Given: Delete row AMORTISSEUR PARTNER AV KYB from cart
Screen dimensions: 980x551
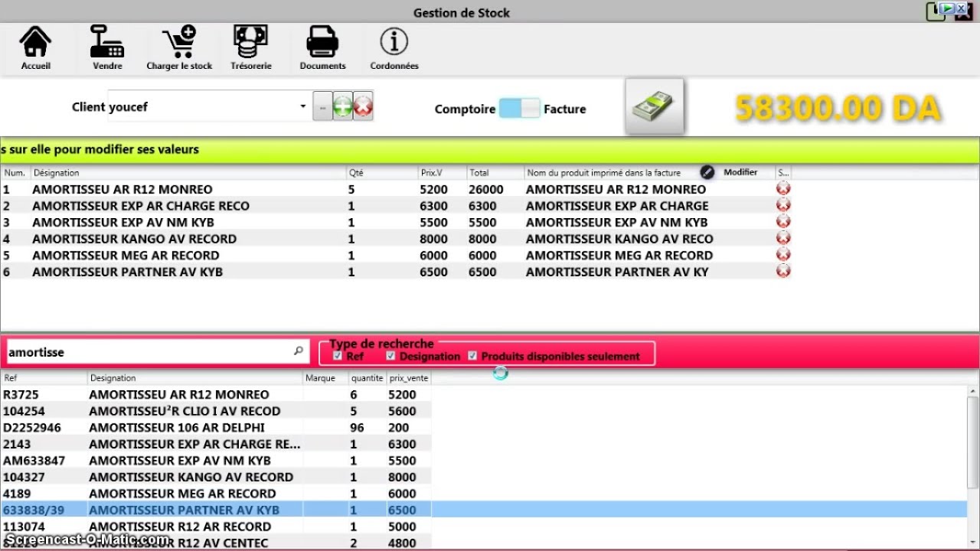Looking at the screenshot, I should point(783,271).
